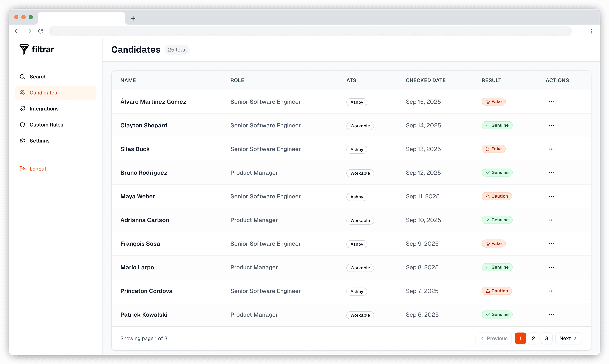Go back in browser history
The image size is (609, 364).
point(17,31)
